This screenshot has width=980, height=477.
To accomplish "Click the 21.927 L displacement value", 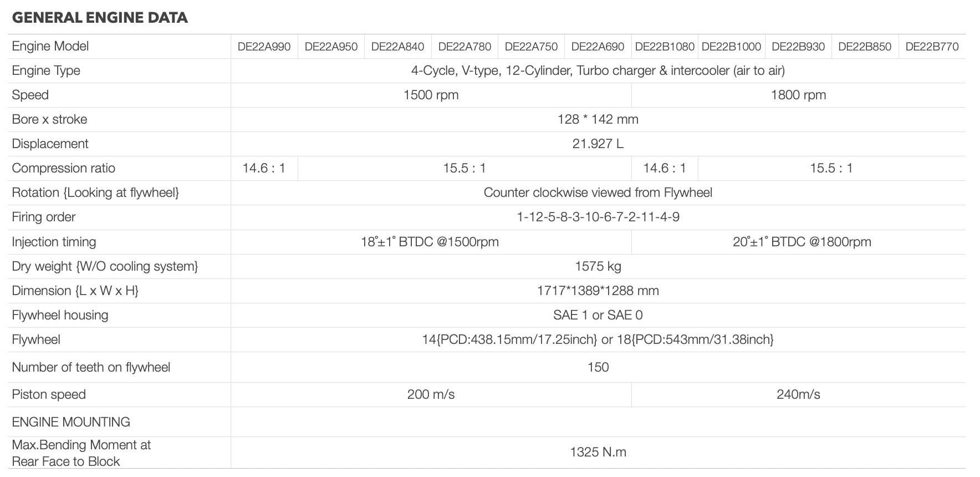I will coord(598,144).
